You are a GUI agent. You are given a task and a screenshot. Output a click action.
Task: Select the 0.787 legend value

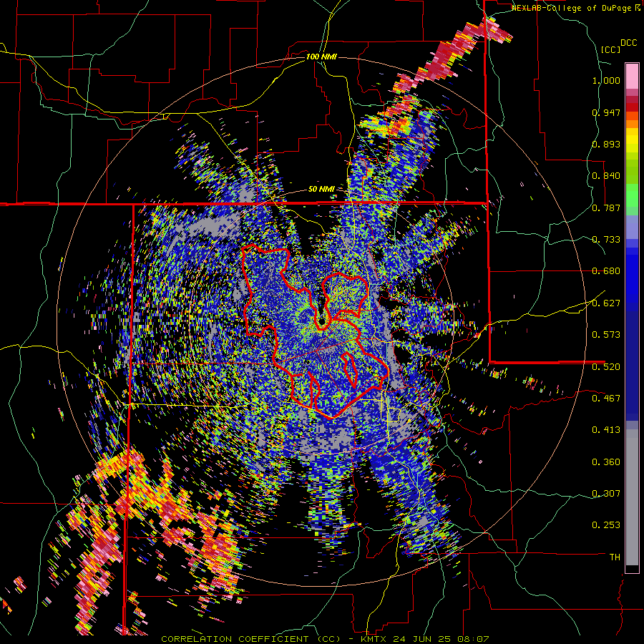606,208
